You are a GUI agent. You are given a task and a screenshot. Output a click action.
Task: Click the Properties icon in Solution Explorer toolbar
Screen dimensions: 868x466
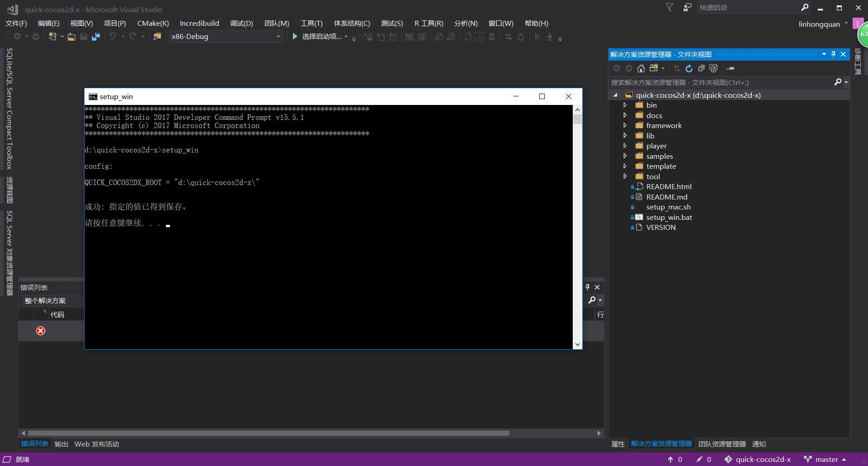point(730,68)
